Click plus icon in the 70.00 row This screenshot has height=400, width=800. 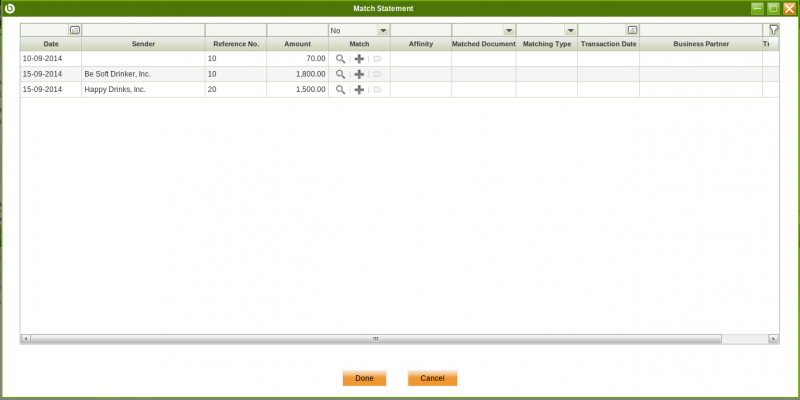[359, 59]
